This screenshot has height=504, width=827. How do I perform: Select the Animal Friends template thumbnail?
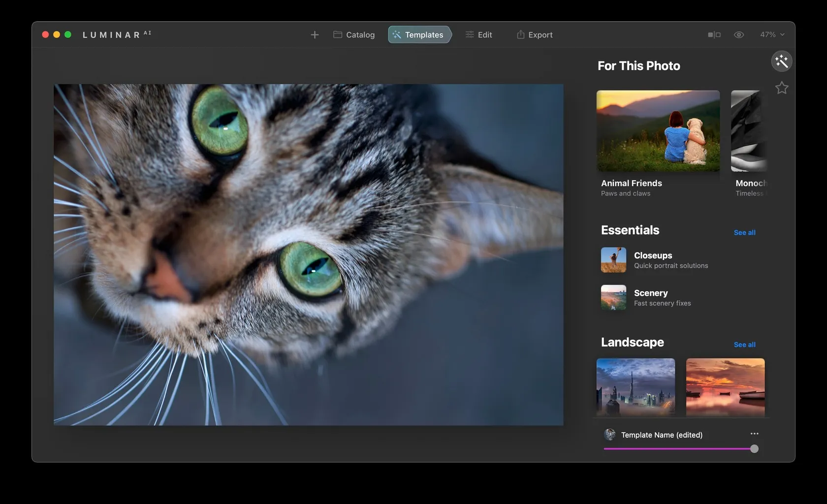pyautogui.click(x=658, y=131)
